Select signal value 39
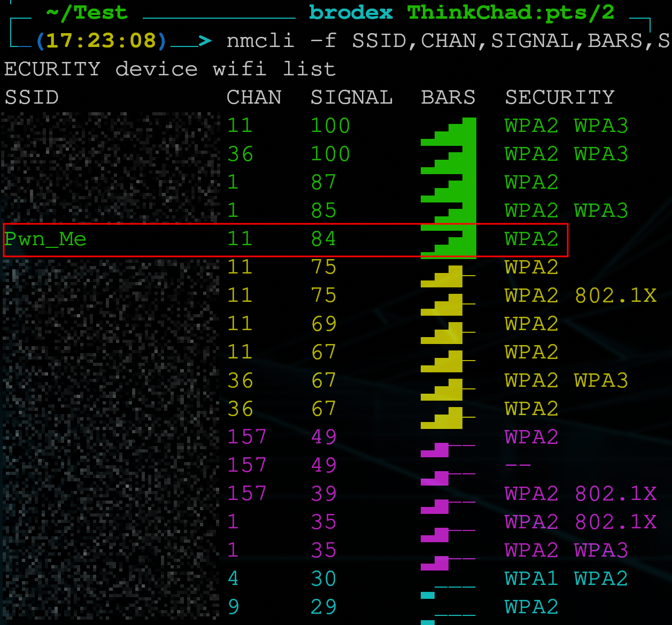 (324, 494)
